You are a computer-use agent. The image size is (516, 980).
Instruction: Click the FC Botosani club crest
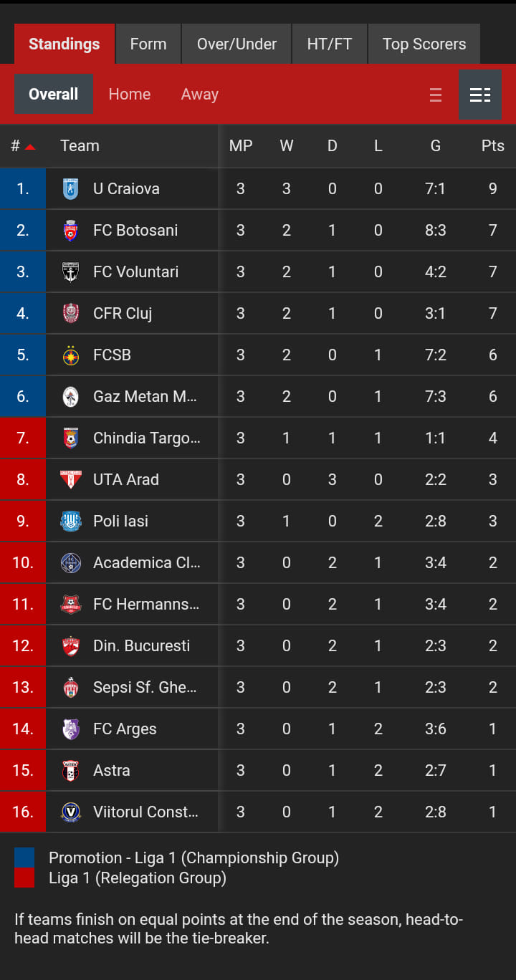pyautogui.click(x=70, y=231)
